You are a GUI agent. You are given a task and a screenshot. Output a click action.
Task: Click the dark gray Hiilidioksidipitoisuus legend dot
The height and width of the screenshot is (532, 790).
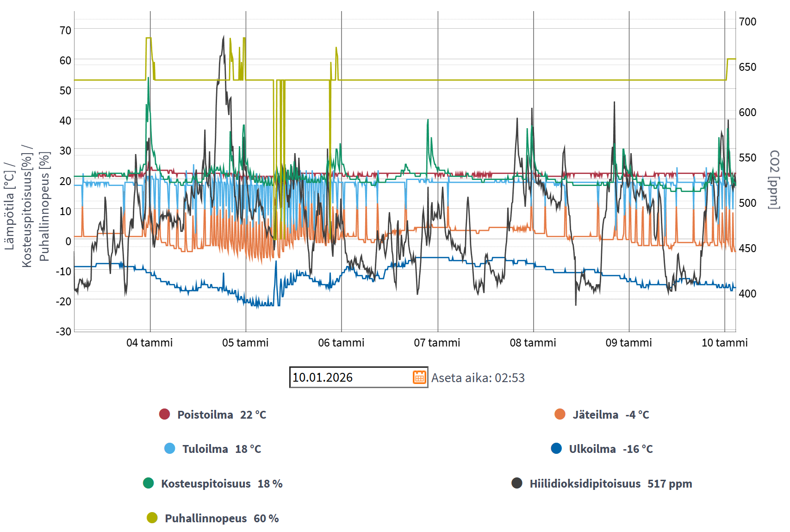coord(517,483)
